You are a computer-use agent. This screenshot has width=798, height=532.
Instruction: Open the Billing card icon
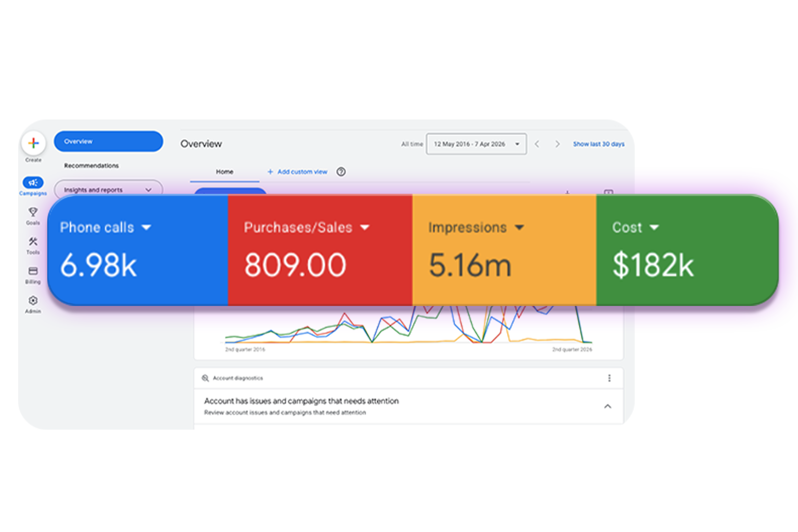33,271
